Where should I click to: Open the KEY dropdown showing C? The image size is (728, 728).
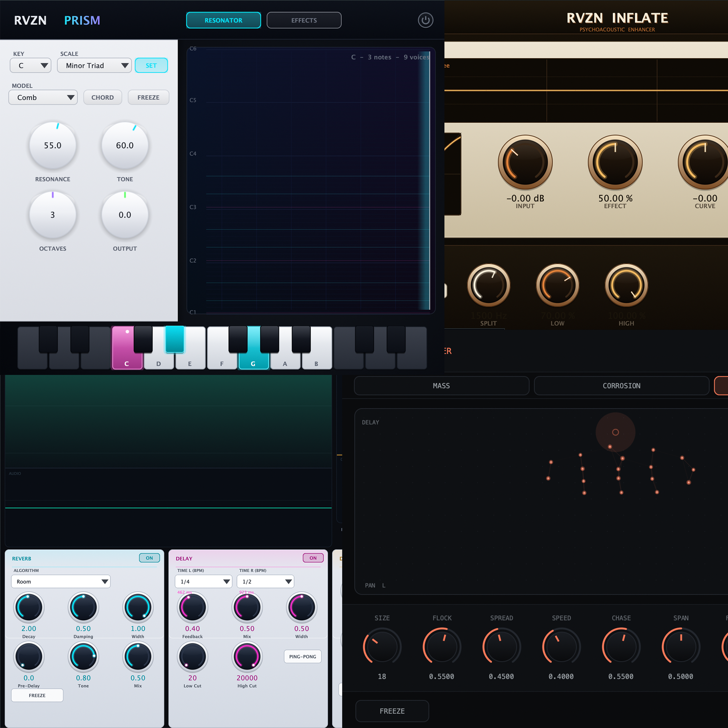[31, 66]
